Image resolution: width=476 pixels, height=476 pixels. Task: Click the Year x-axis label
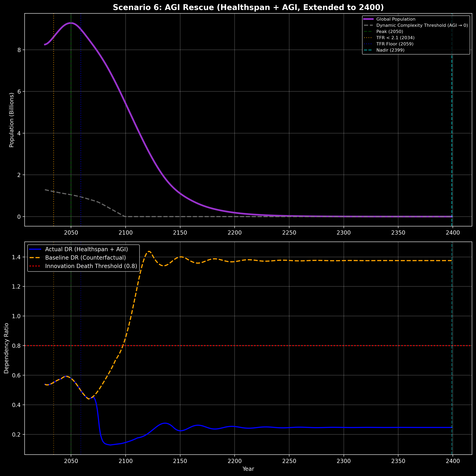[248, 469]
